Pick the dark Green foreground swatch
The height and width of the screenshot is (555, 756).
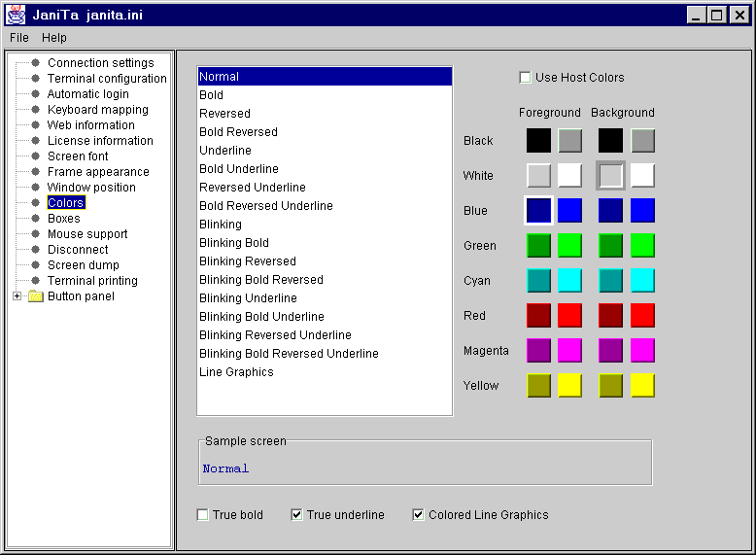click(x=538, y=246)
